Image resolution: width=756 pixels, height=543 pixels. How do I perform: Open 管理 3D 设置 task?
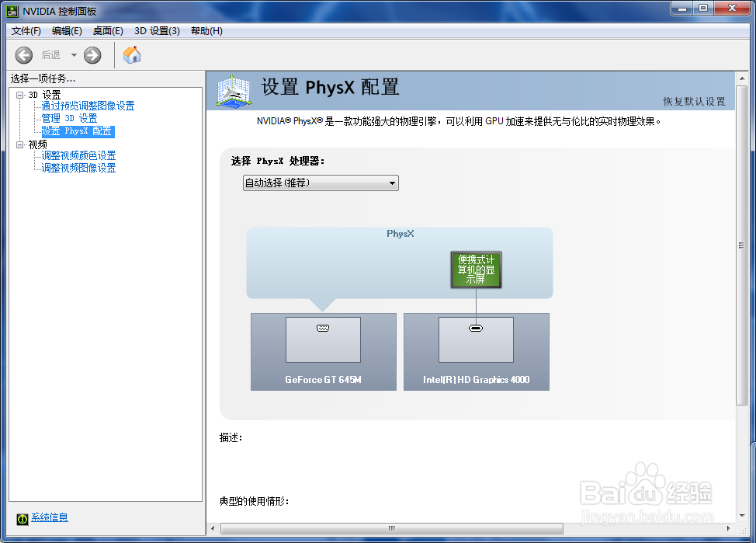click(69, 118)
